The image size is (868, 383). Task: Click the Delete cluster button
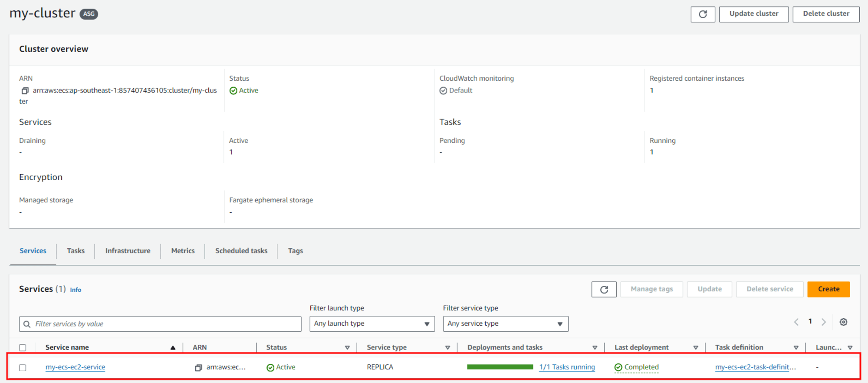pos(826,14)
